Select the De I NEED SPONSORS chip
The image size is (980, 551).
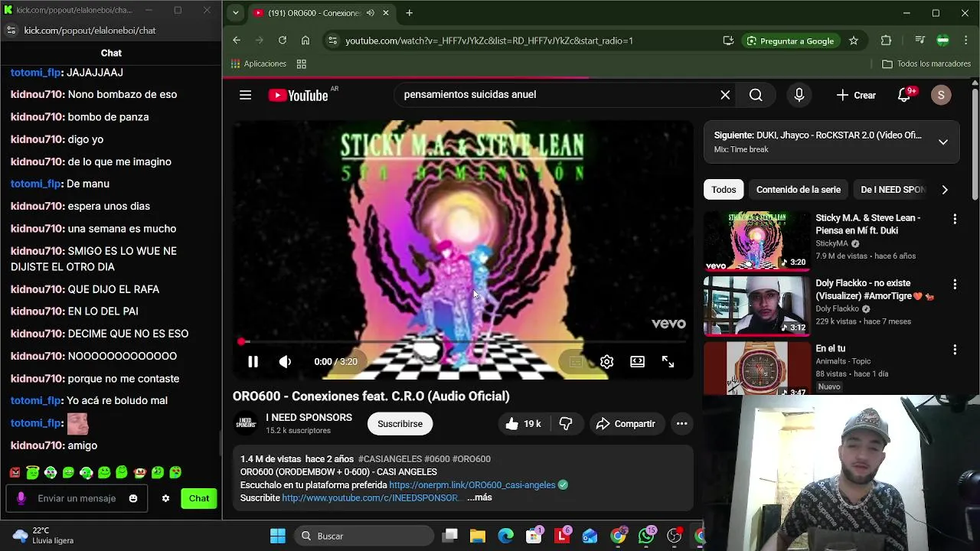(892, 190)
